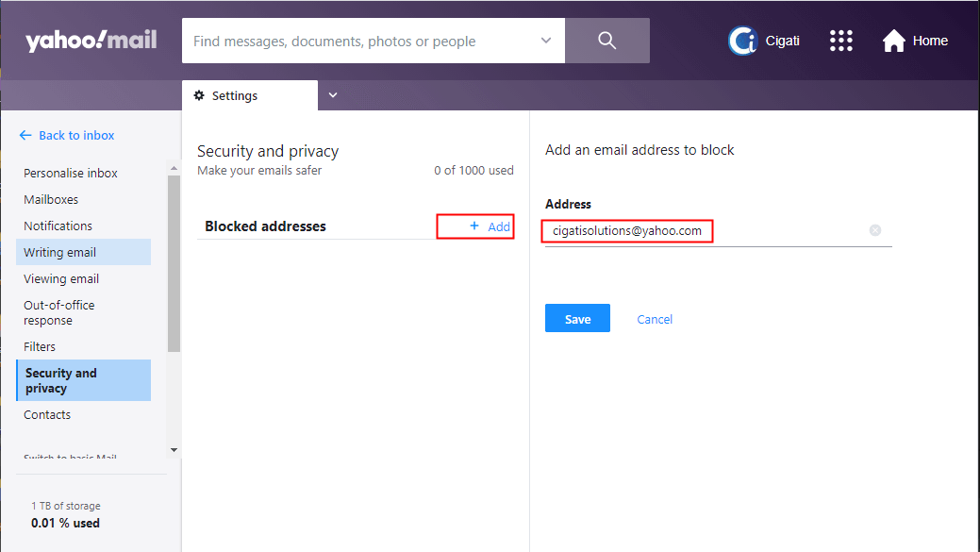The image size is (980, 552).
Task: Click the settings sidebar scrollbar thumb
Action: (174, 263)
